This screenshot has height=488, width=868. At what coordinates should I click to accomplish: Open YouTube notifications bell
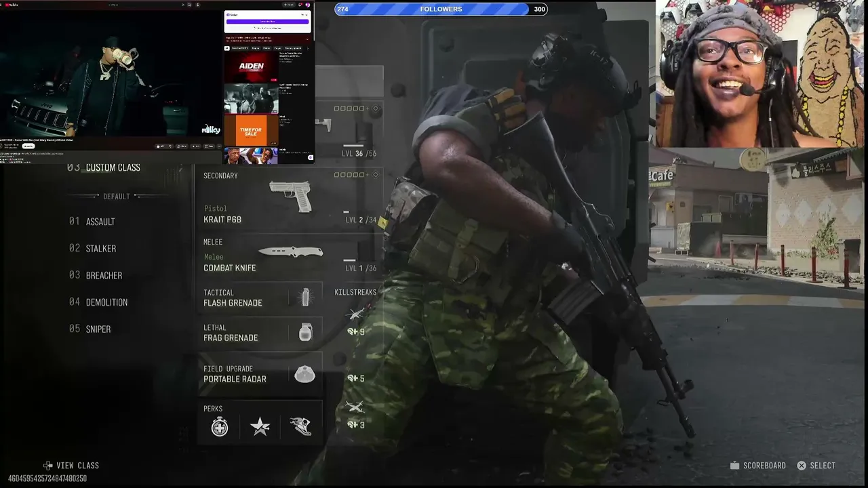[300, 5]
